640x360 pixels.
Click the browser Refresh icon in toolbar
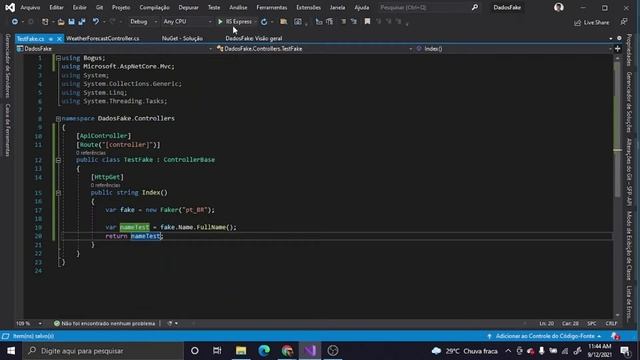(x=264, y=22)
